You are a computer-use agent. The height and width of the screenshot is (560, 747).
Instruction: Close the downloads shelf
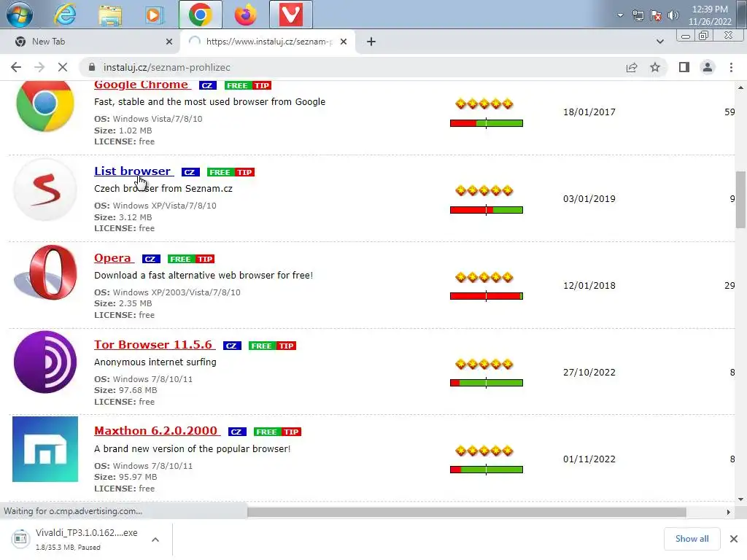coord(734,539)
